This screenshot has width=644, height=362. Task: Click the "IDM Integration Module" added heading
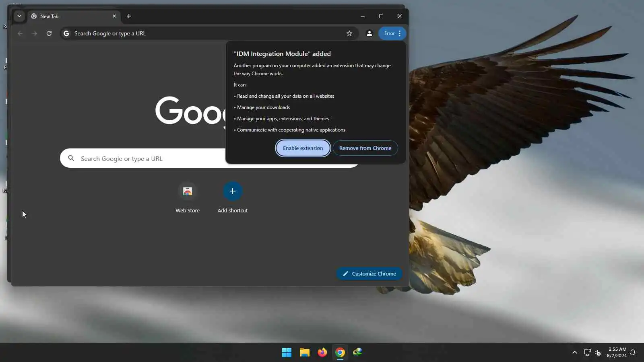pyautogui.click(x=282, y=53)
